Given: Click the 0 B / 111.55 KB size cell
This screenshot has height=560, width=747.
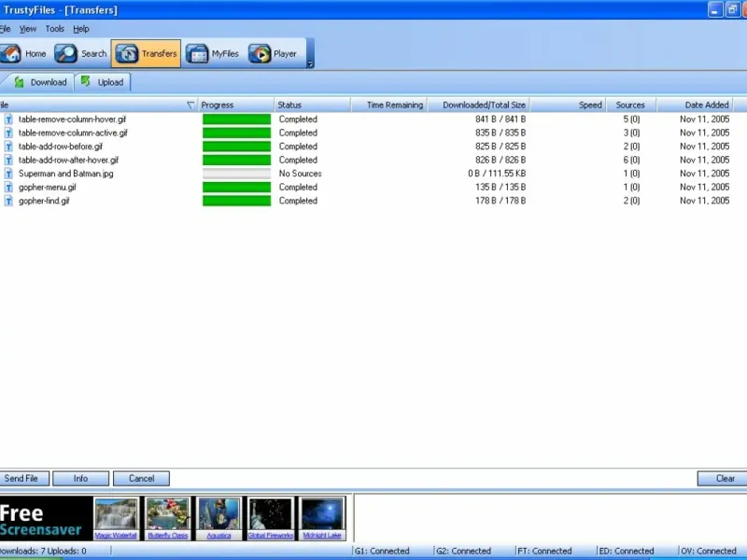Looking at the screenshot, I should (x=497, y=174).
